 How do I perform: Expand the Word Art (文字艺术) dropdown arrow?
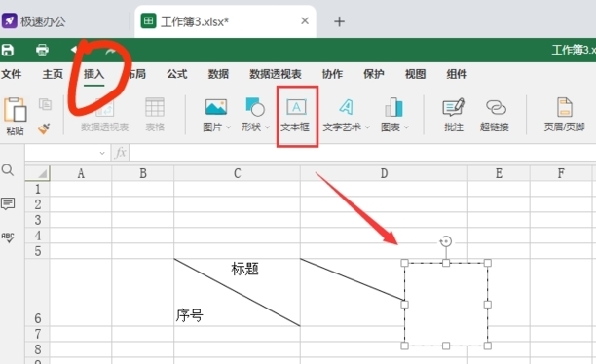(x=367, y=127)
